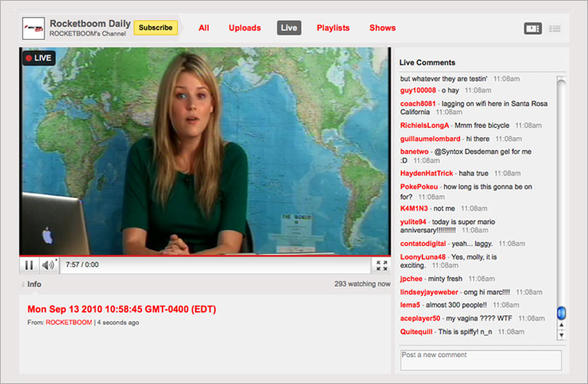Open the video title dated Mon Sep 13 2010
The image size is (588, 384).
(x=122, y=309)
